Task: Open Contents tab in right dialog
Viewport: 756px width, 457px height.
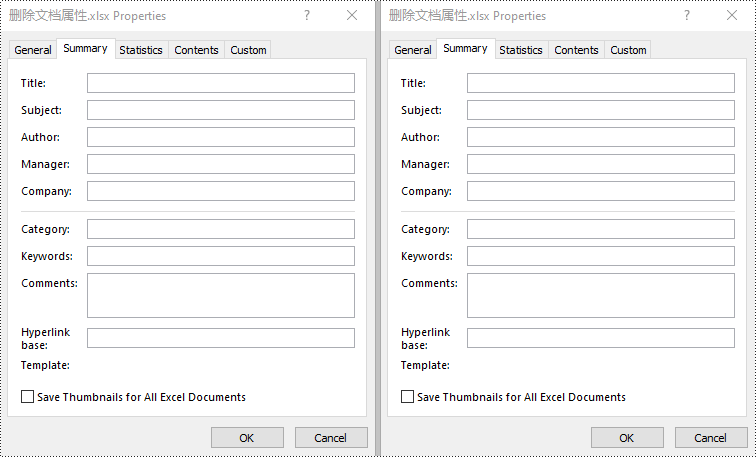Action: pyautogui.click(x=576, y=50)
